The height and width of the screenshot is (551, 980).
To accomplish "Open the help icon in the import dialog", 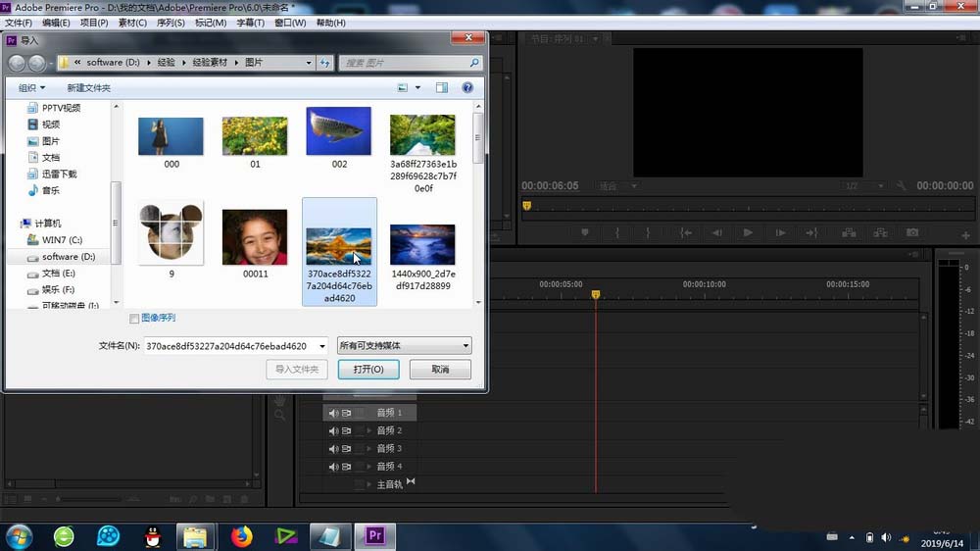I will coord(467,87).
